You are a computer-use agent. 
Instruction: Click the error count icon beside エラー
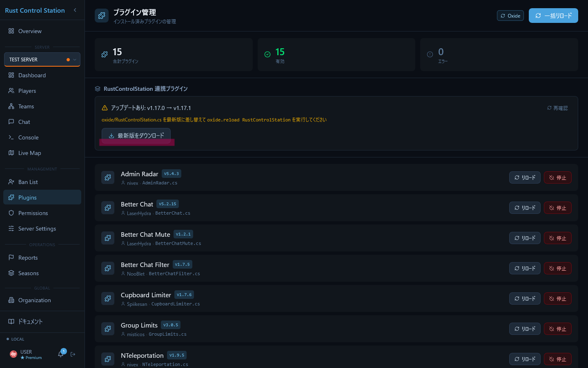coord(430,54)
